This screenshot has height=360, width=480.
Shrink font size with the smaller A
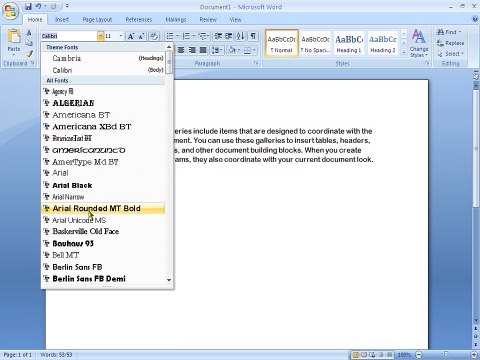[141, 36]
